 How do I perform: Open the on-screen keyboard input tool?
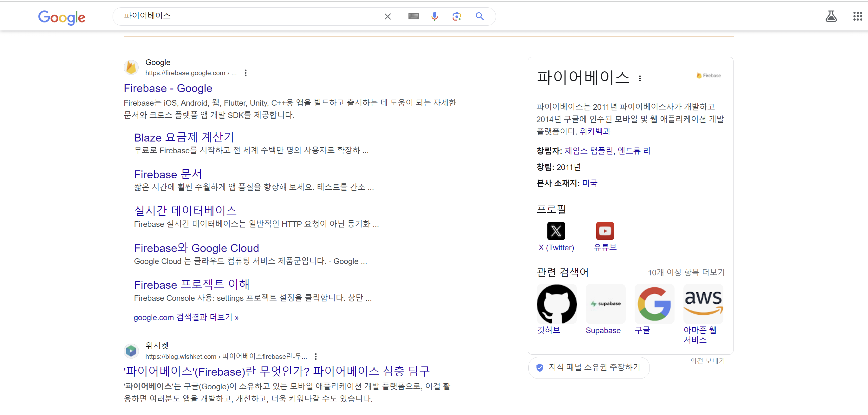[413, 16]
